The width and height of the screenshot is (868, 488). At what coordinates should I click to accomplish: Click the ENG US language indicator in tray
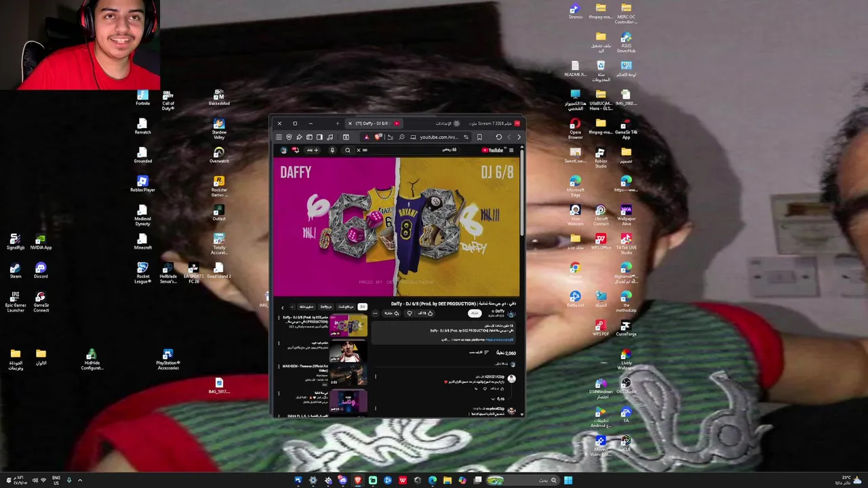pyautogui.click(x=56, y=480)
